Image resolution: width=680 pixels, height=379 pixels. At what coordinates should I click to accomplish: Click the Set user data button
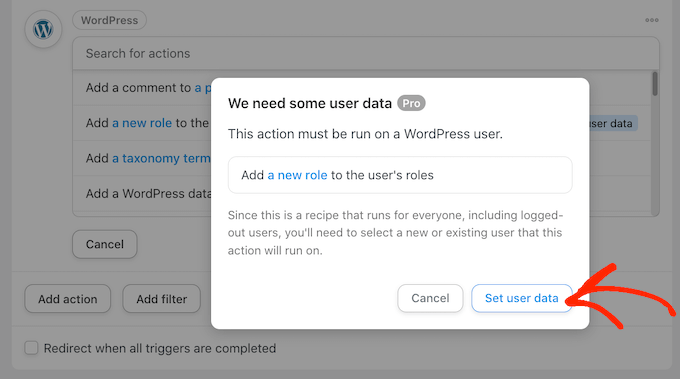coord(521,298)
